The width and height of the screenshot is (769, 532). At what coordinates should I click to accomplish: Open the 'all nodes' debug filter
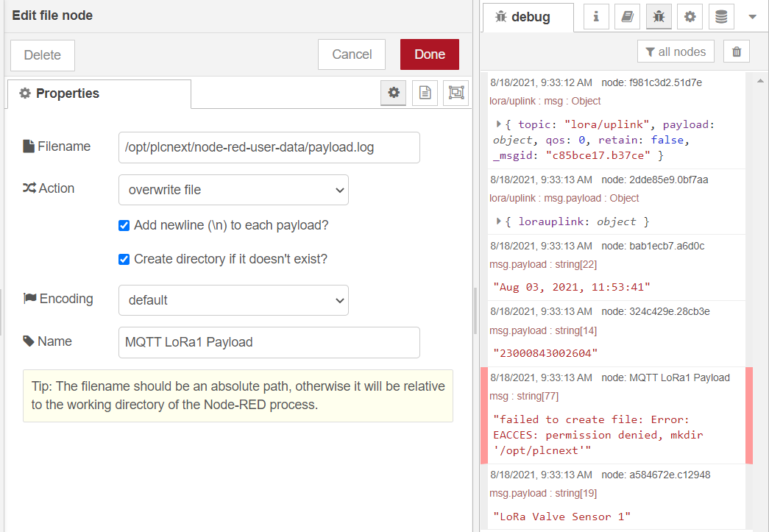676,52
